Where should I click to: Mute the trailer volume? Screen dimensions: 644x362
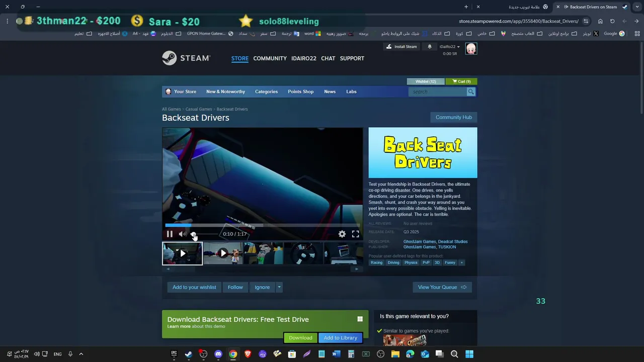click(182, 234)
